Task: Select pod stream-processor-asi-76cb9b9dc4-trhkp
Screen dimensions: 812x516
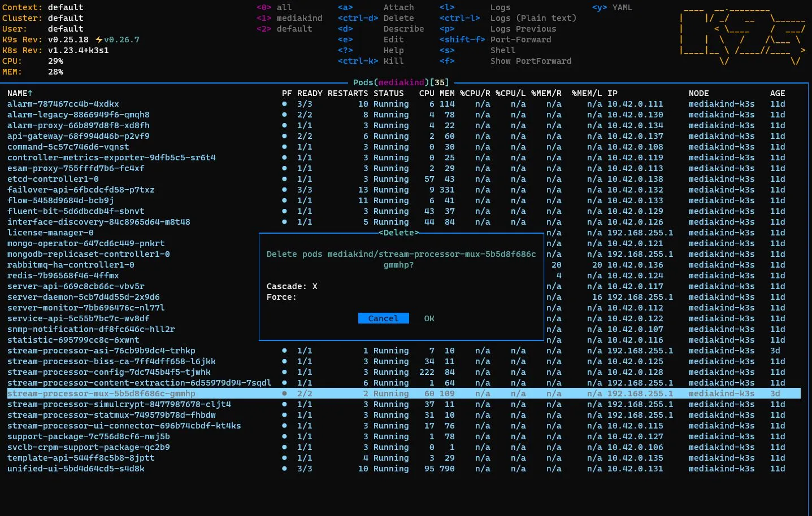Action: click(101, 351)
